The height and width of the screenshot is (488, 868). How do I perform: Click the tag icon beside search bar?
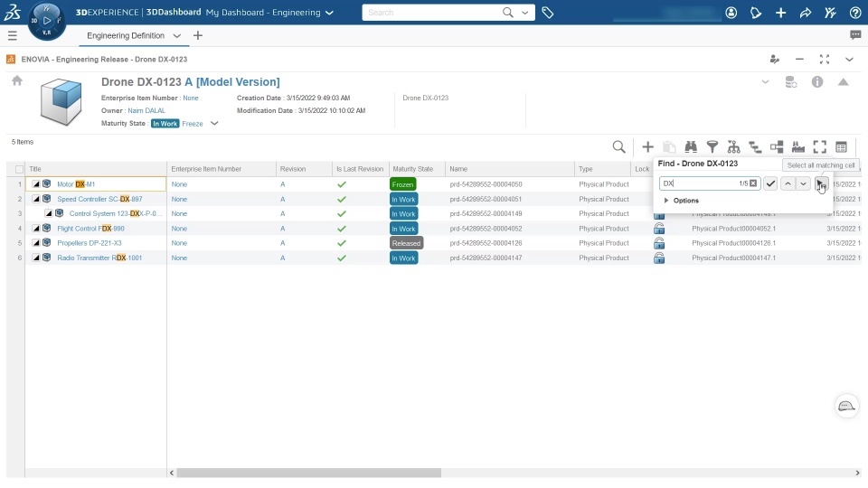coord(548,12)
